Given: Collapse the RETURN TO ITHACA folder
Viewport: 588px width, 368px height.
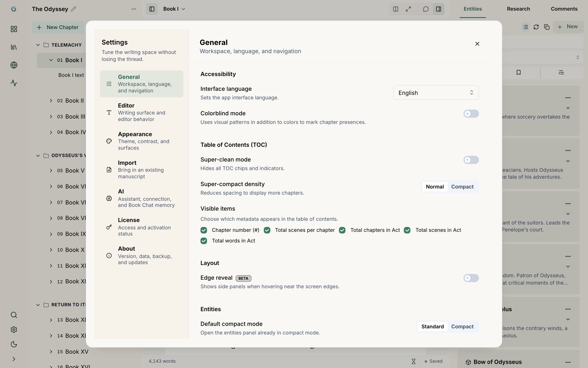Looking at the screenshot, I should [38, 305].
